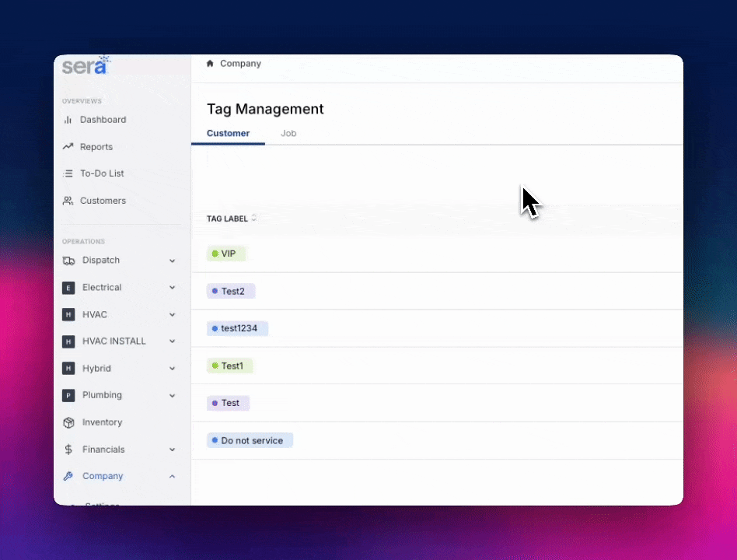Image resolution: width=737 pixels, height=560 pixels.
Task: Expand the HVAC INSTALL chevron
Action: click(172, 341)
